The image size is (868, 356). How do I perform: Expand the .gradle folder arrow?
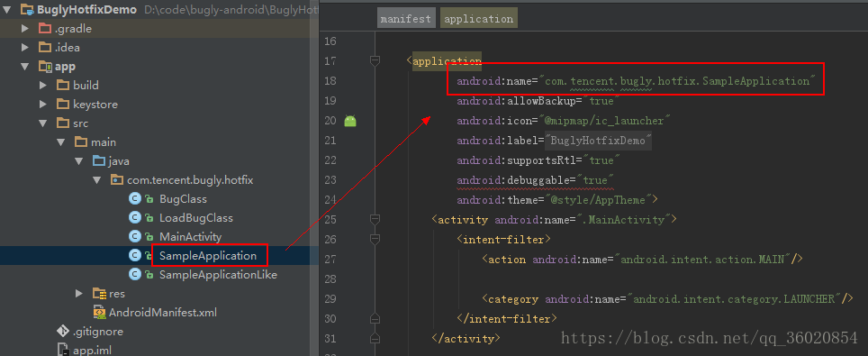(x=25, y=28)
